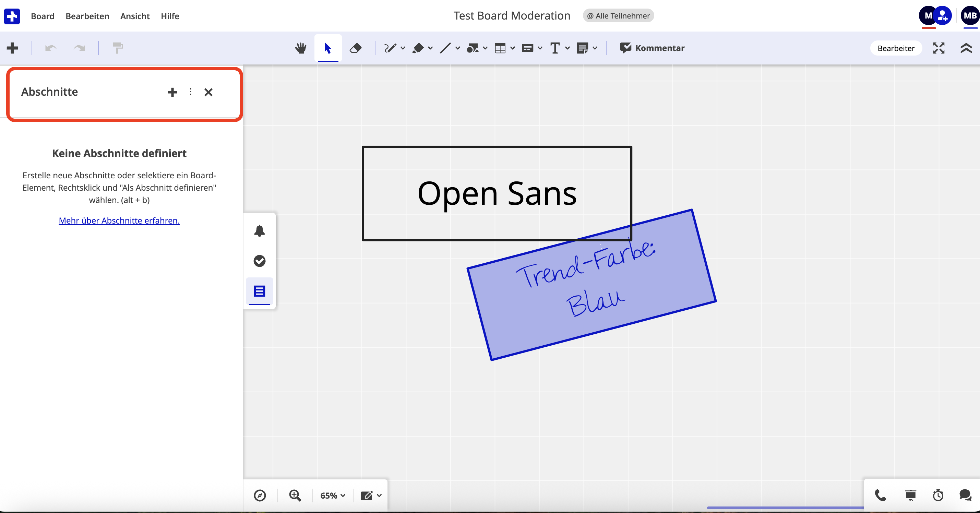Collapse the toolbar with double chevron
980x513 pixels.
[x=966, y=48]
